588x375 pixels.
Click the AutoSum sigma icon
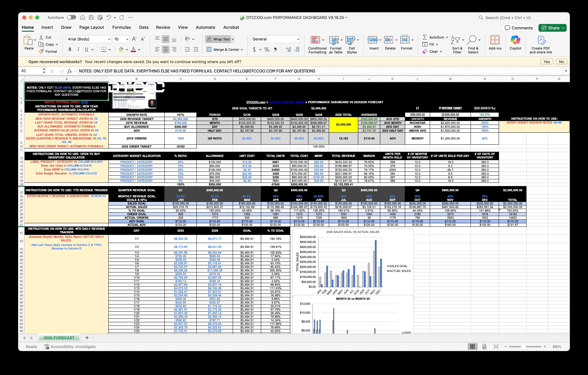pyautogui.click(x=425, y=37)
